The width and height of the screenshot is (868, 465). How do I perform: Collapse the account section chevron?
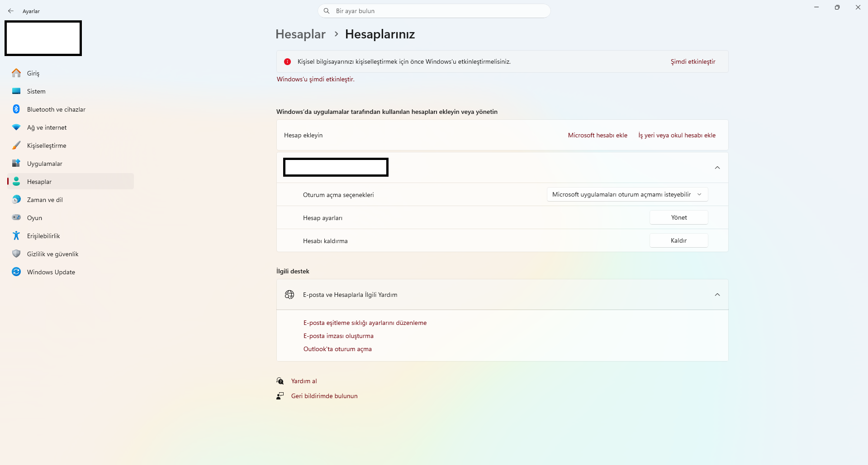point(717,168)
